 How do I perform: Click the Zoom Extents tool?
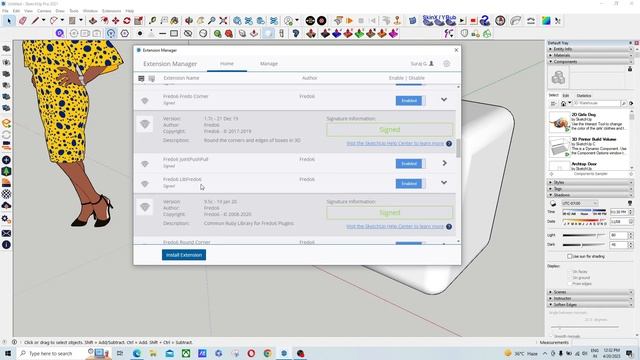coord(223,20)
